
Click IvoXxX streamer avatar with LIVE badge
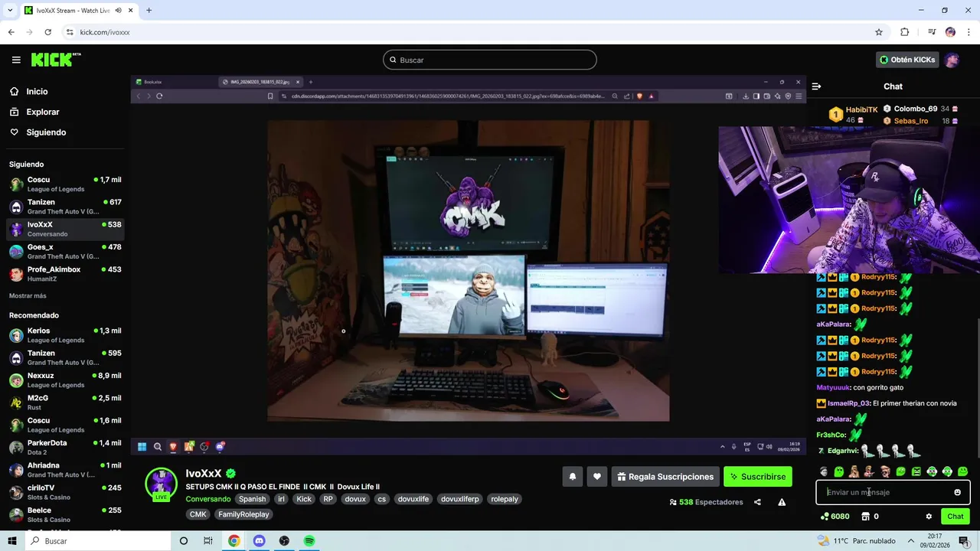coord(161,484)
